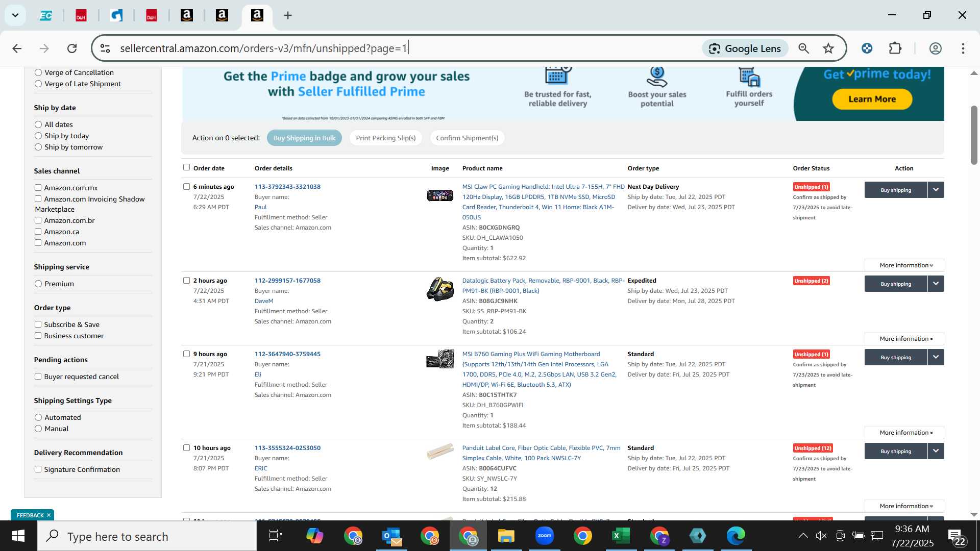Expand action dropdown for MSI B760 order
The width and height of the screenshot is (980, 551).
[936, 357]
